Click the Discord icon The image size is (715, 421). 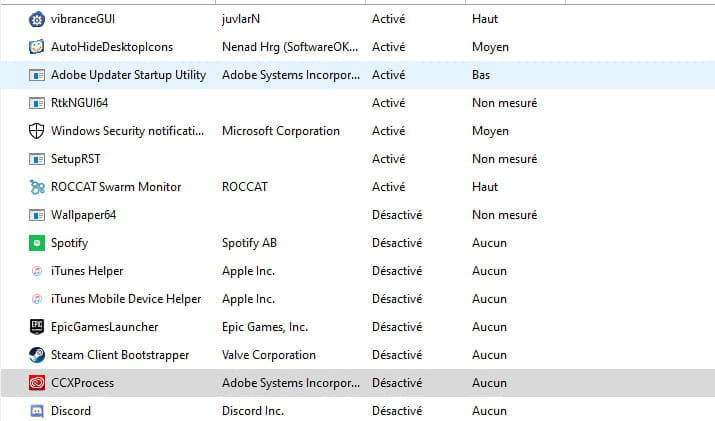pos(36,411)
